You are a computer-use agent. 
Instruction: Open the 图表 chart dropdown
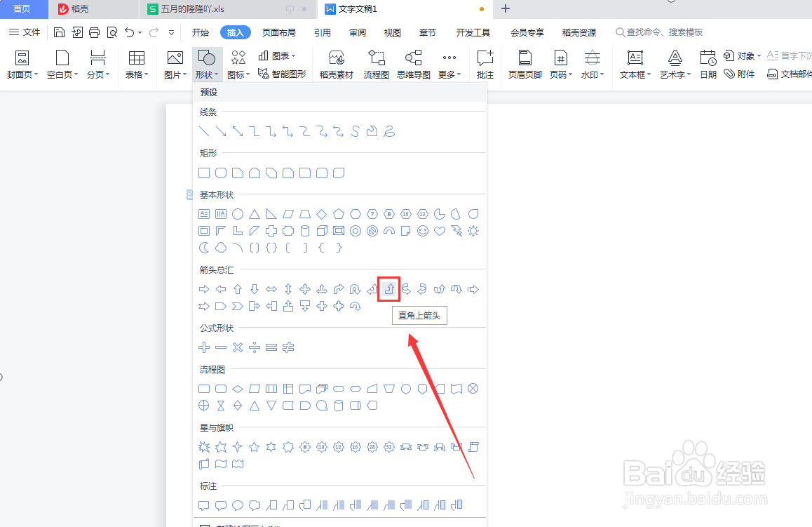(x=280, y=55)
